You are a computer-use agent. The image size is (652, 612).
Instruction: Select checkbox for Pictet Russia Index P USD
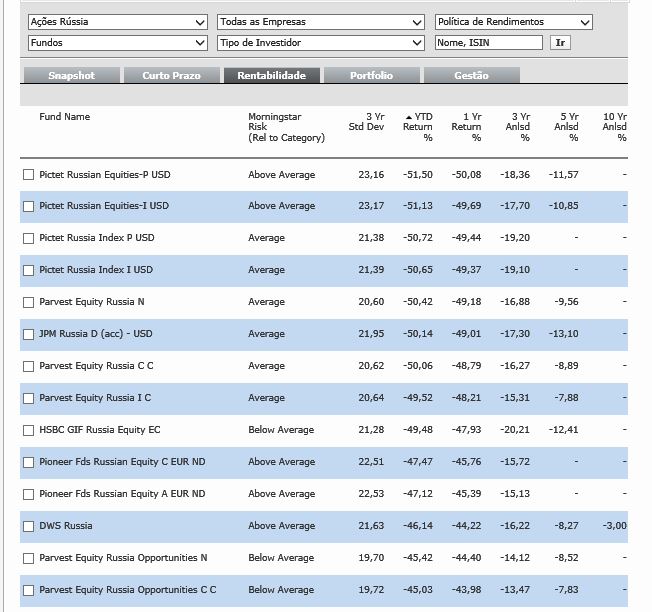28,238
